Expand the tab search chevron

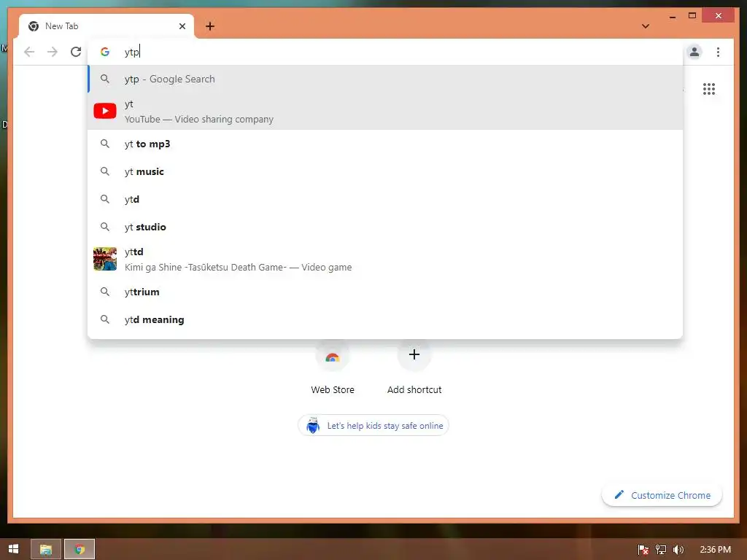tap(646, 26)
